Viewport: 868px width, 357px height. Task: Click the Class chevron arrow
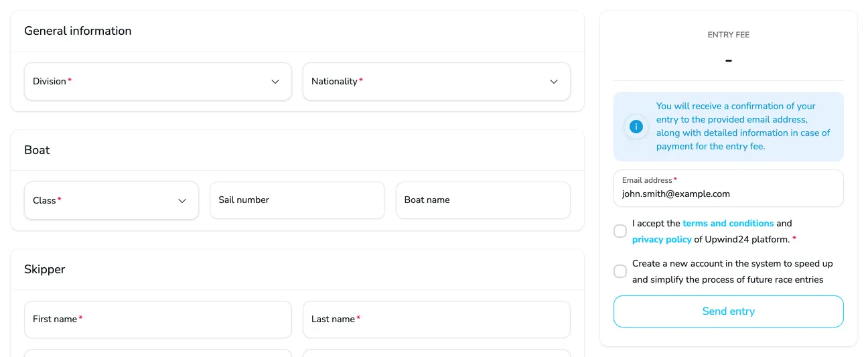point(182,201)
